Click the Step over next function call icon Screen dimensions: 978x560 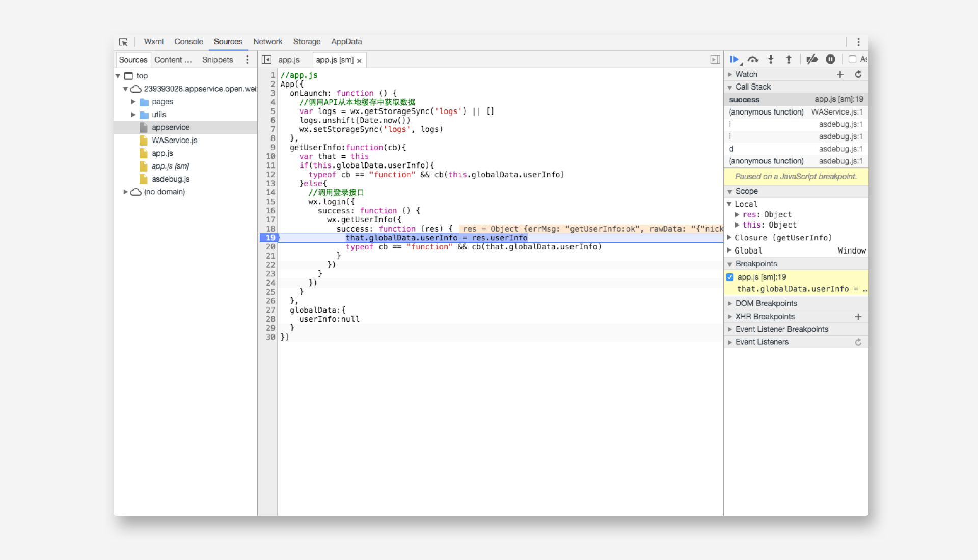pos(754,59)
